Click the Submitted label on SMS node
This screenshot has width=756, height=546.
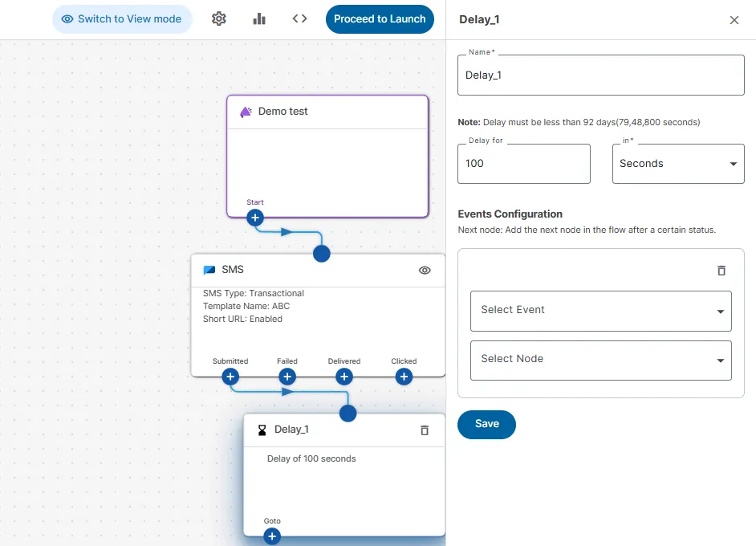coord(230,361)
